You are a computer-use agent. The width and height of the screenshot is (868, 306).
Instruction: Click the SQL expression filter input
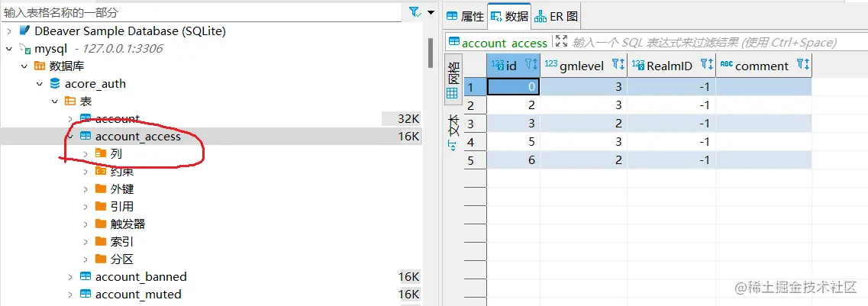[x=714, y=43]
